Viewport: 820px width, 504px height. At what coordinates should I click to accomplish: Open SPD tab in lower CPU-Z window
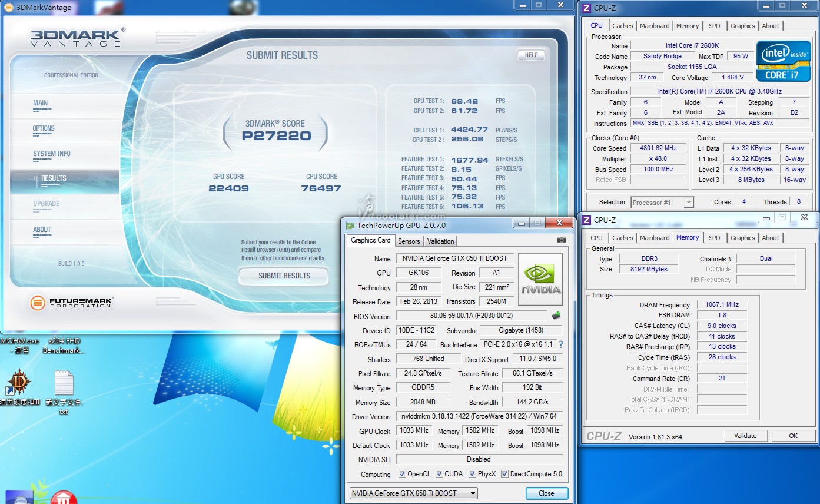point(714,238)
